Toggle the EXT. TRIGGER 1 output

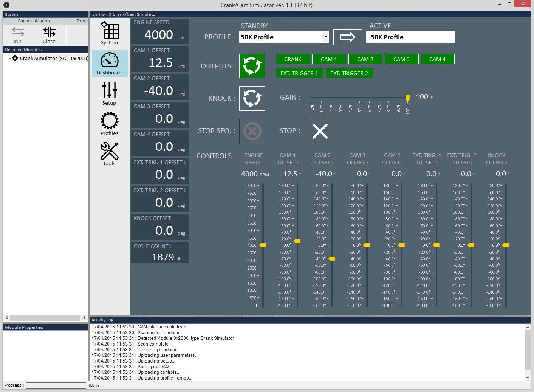[x=299, y=73]
